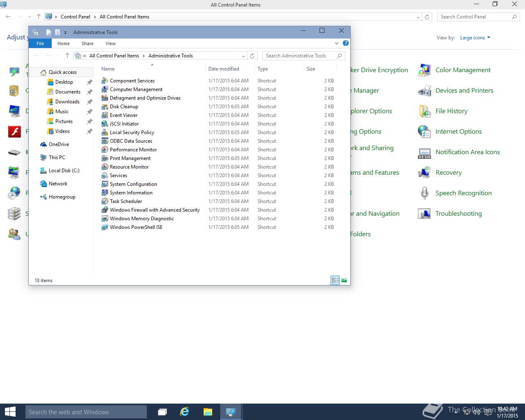
Task: Click the Windows Start button
Action: pos(10,412)
